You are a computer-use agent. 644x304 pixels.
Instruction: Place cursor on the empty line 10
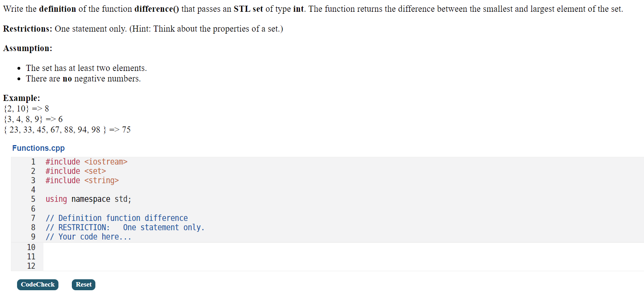click(x=122, y=247)
